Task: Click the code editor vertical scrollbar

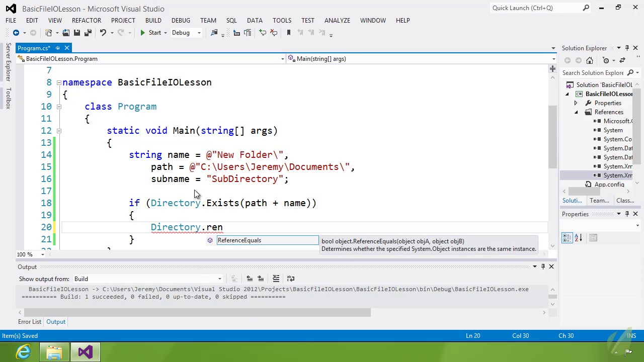Action: tap(552, 137)
